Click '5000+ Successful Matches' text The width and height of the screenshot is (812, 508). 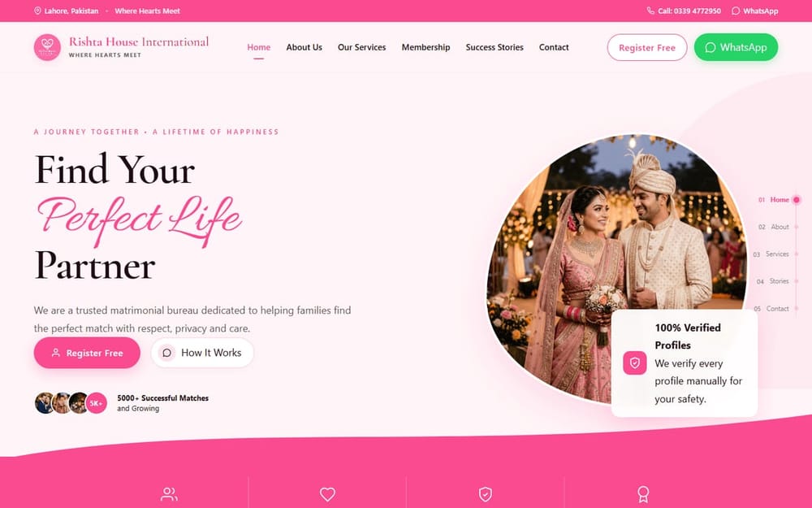162,398
